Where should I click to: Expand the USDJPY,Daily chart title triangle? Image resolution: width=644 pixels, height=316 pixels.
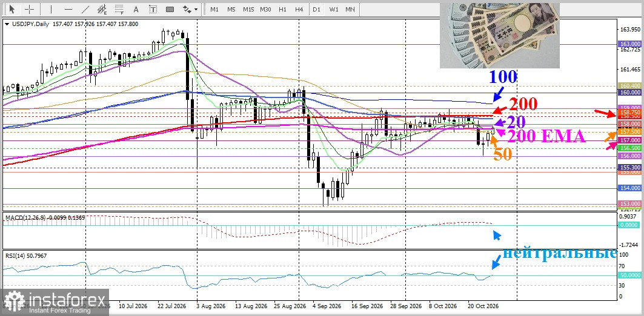click(7, 24)
